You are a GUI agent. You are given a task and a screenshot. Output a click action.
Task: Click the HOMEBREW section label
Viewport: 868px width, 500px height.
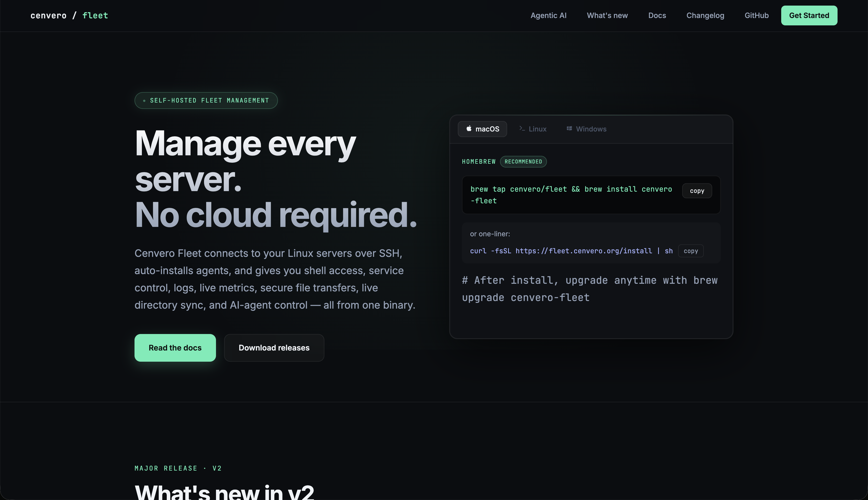click(x=479, y=162)
